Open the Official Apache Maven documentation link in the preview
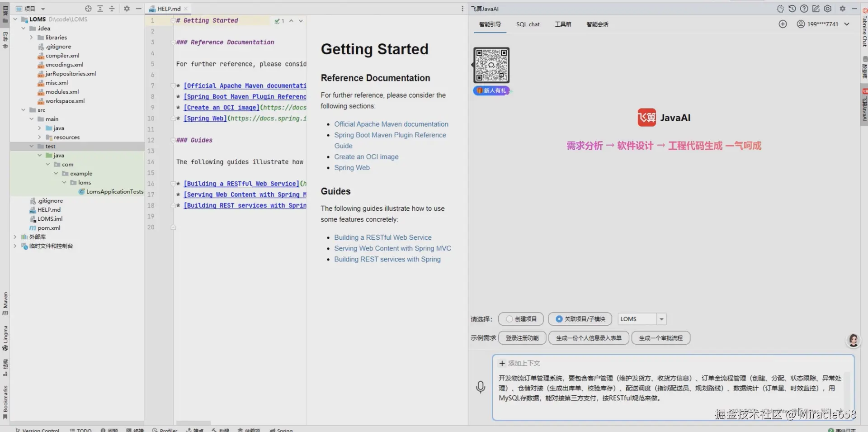 391,124
